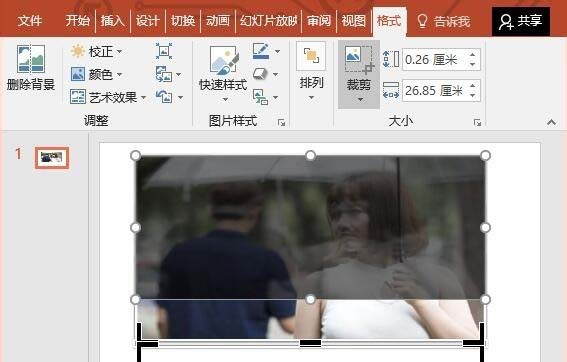Click the change picture icon
This screenshot has height=362, width=567.
click(x=164, y=74)
